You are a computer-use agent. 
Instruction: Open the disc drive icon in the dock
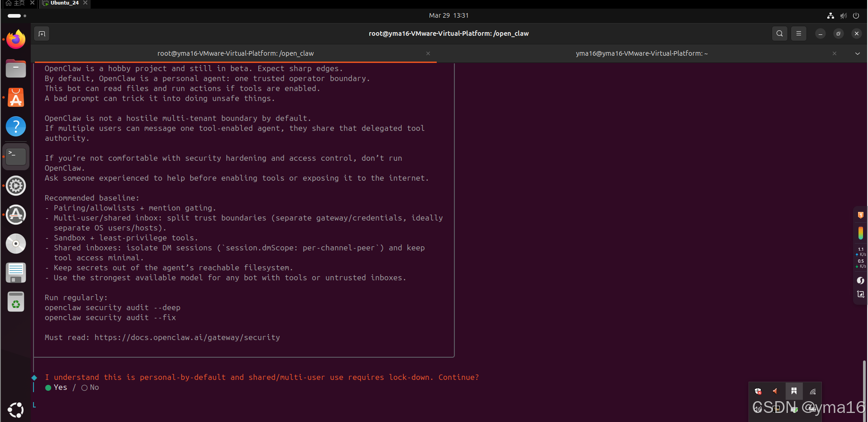(16, 244)
